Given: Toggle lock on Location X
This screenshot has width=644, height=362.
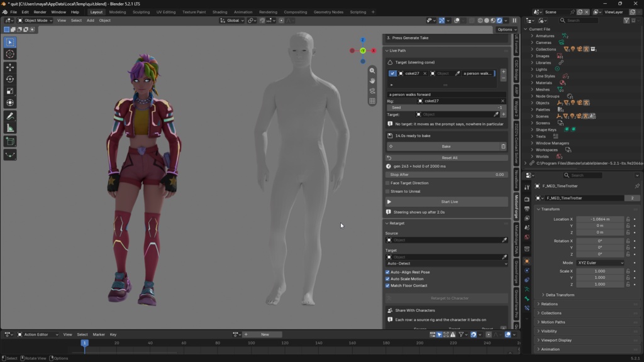Looking at the screenshot, I should 628,219.
